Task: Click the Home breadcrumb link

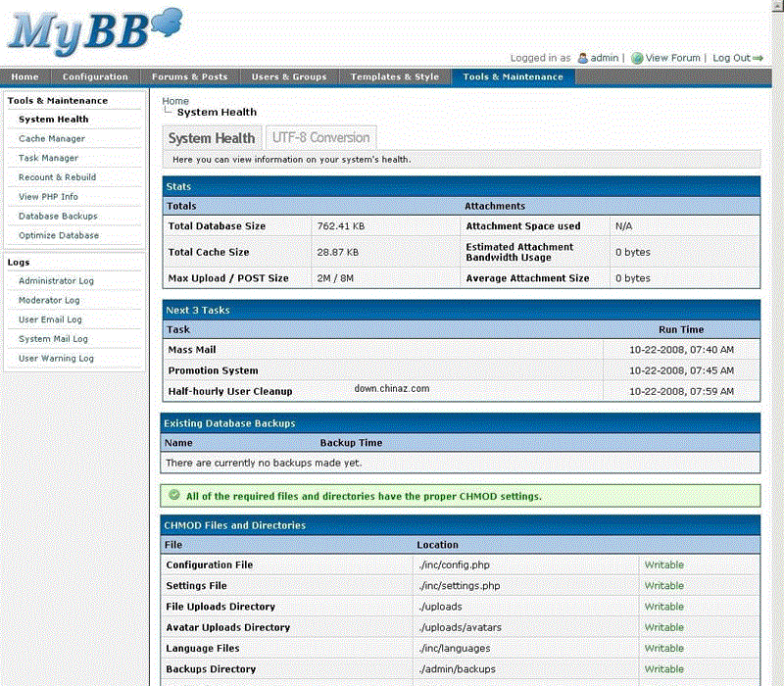Action: (x=175, y=101)
